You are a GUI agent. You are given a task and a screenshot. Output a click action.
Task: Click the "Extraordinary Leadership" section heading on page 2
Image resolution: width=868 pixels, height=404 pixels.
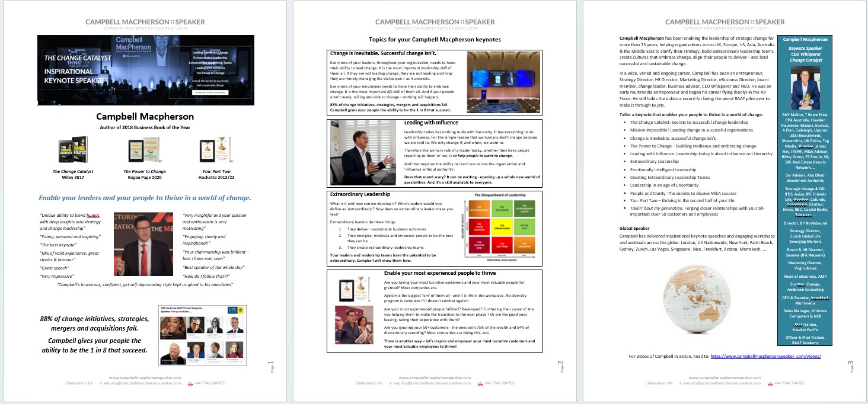[x=360, y=194]
